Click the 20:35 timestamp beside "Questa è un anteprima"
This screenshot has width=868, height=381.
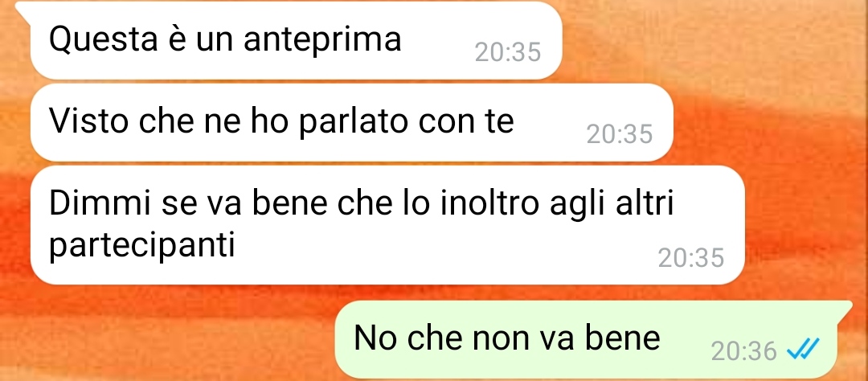point(508,52)
